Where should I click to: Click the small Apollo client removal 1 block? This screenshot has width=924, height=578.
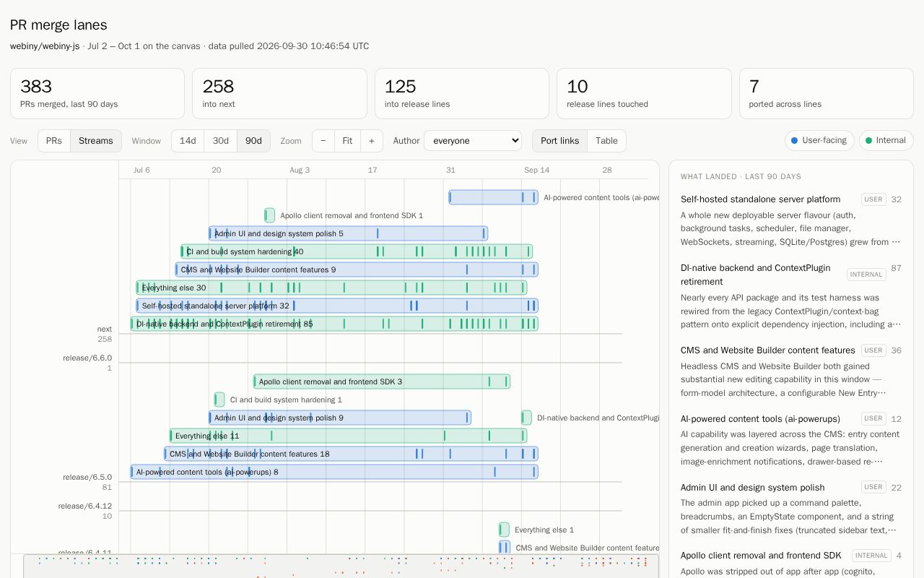269,215
